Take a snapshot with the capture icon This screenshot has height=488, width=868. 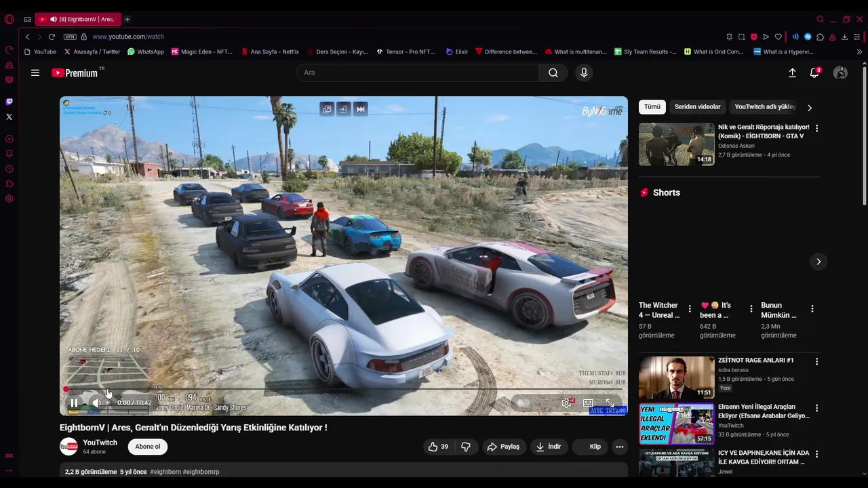coord(741,37)
